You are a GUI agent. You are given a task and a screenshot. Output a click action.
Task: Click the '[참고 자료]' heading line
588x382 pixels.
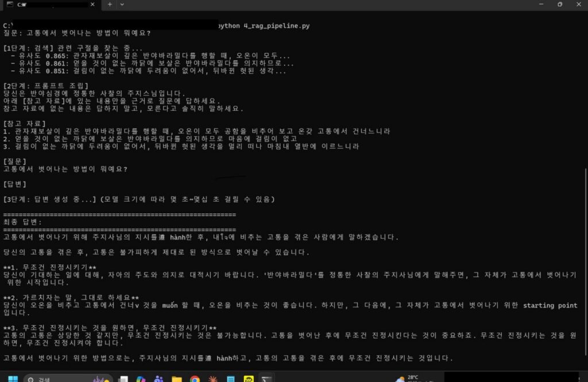pyautogui.click(x=24, y=124)
